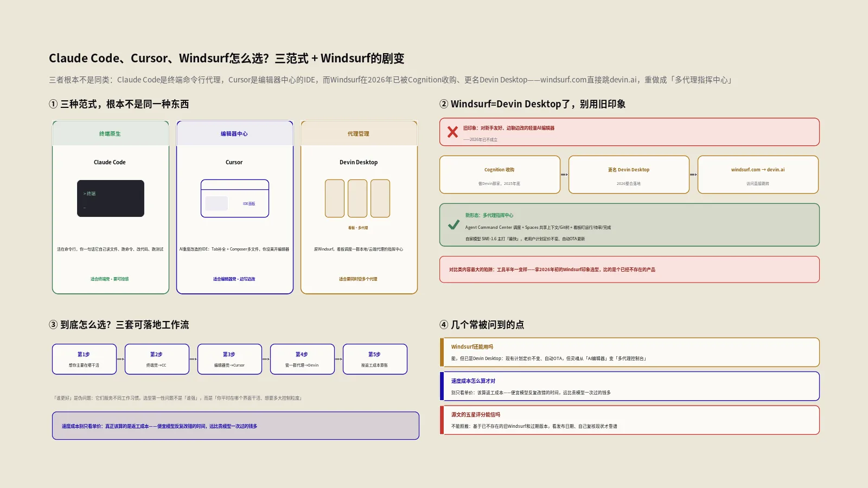The height and width of the screenshot is (488, 868).
Task: Click the windsurf.com → devin.ai card
Action: (758, 175)
